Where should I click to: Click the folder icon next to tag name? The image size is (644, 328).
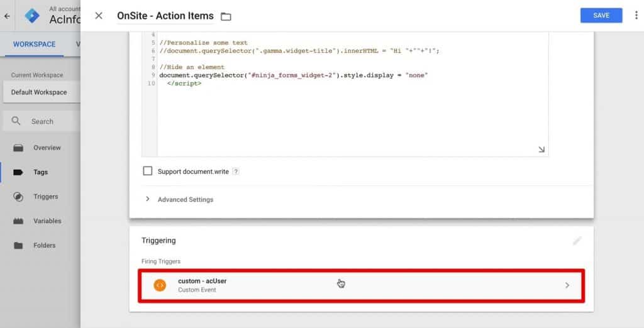tap(226, 16)
